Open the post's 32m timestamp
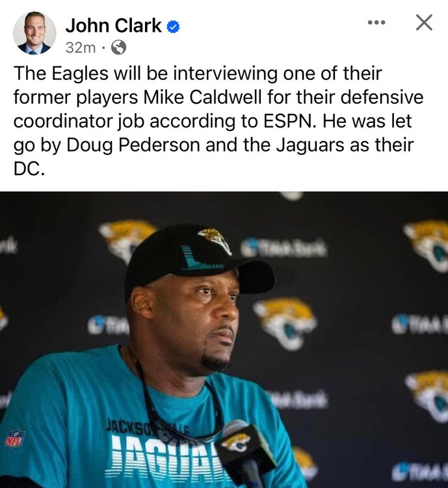448x488 pixels. point(81,47)
